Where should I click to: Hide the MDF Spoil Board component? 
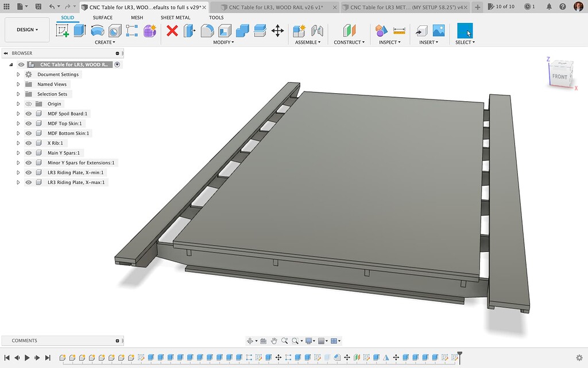point(28,113)
